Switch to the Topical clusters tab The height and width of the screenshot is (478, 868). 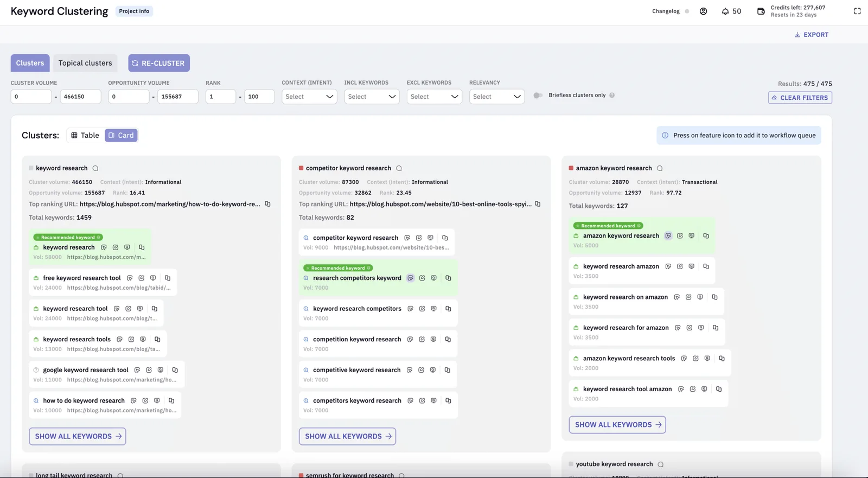[x=85, y=63]
